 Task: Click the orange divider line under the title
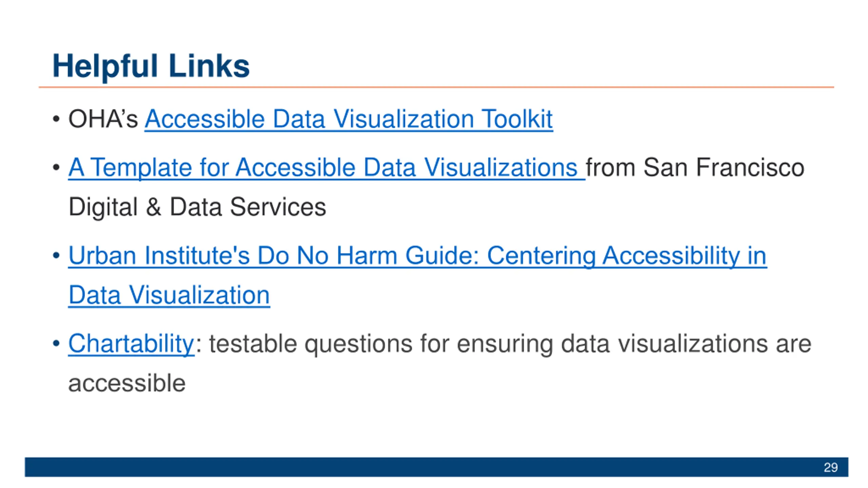[436, 87]
